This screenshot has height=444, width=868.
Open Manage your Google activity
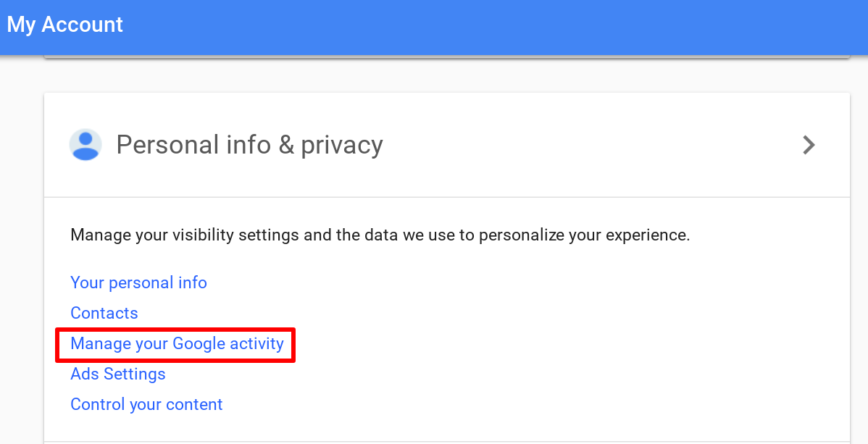[x=177, y=343]
